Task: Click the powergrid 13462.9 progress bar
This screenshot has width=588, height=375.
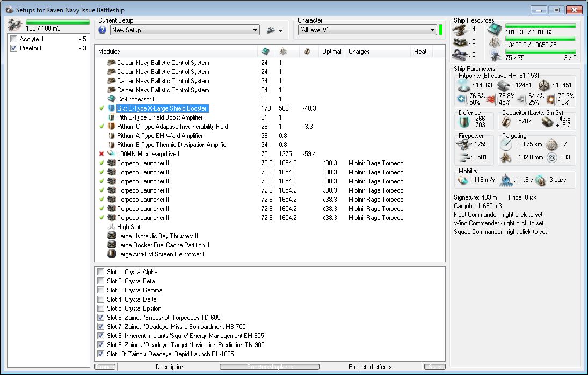Action: (x=540, y=39)
